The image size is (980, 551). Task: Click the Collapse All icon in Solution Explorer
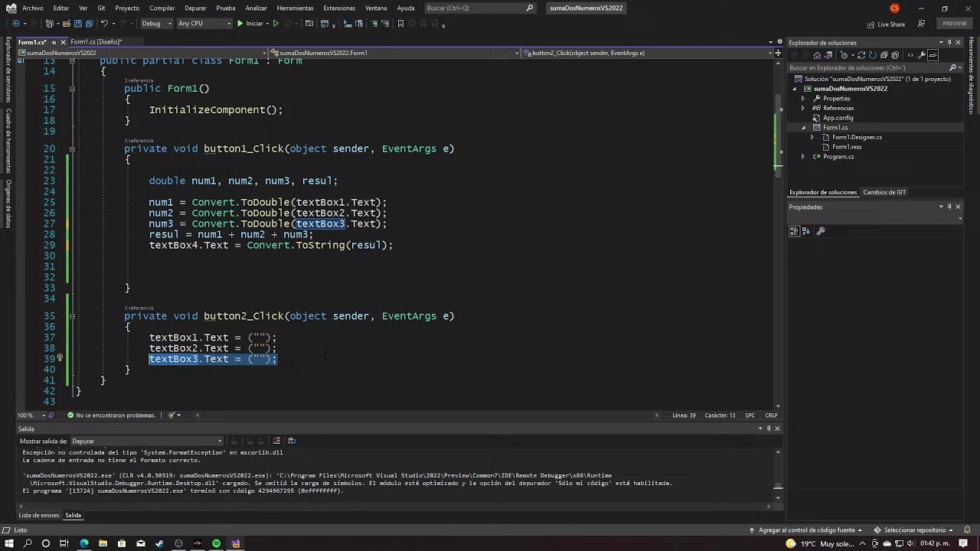click(884, 55)
